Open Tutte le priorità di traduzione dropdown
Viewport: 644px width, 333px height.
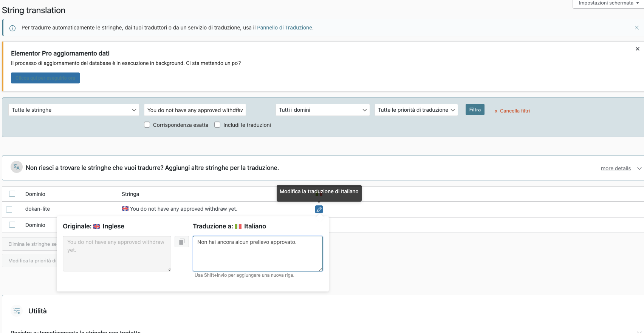(x=416, y=110)
